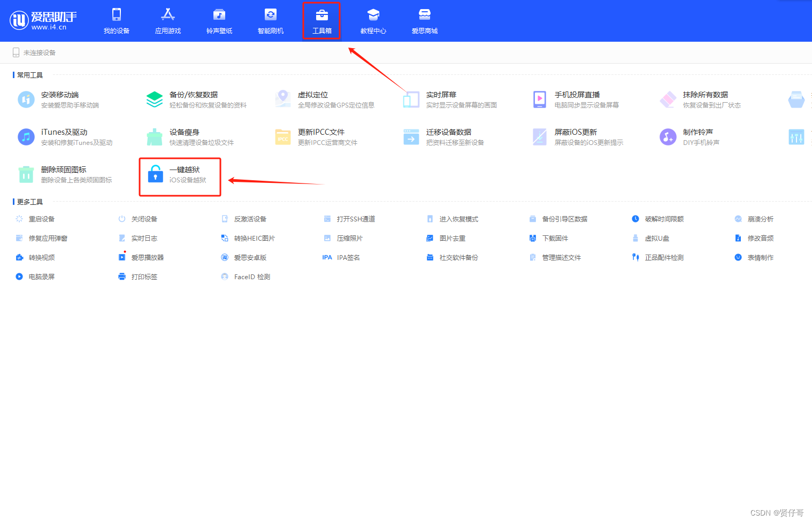Open 打印标签 tool
Viewport: 812px width, 522px height.
pos(138,277)
